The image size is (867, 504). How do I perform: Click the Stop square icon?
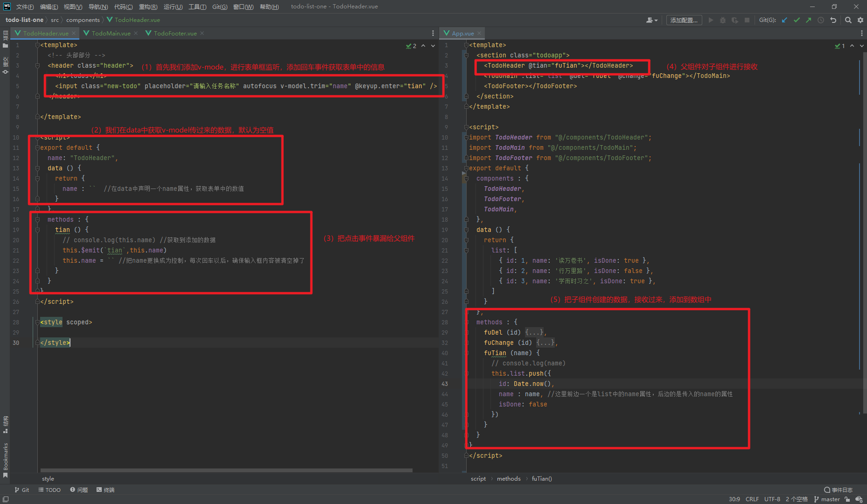tap(747, 20)
